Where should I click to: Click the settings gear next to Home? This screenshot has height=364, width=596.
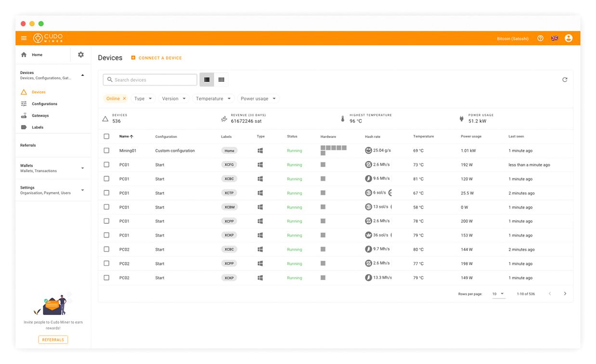80,54
